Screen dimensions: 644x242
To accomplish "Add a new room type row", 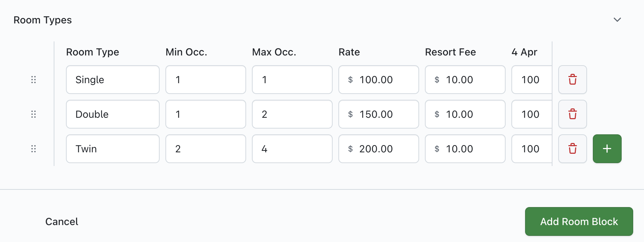I will [x=607, y=149].
